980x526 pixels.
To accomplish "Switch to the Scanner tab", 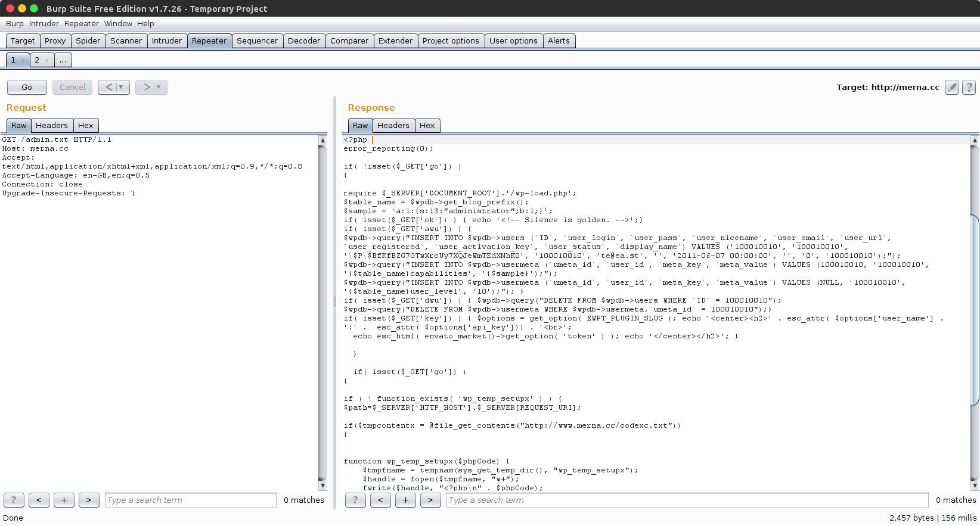I will (126, 41).
